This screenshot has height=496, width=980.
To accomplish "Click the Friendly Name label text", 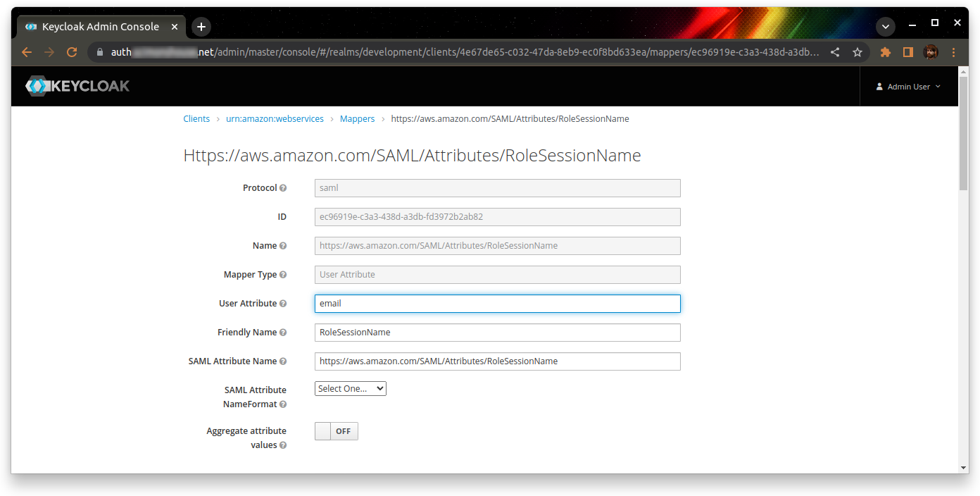I will click(247, 333).
